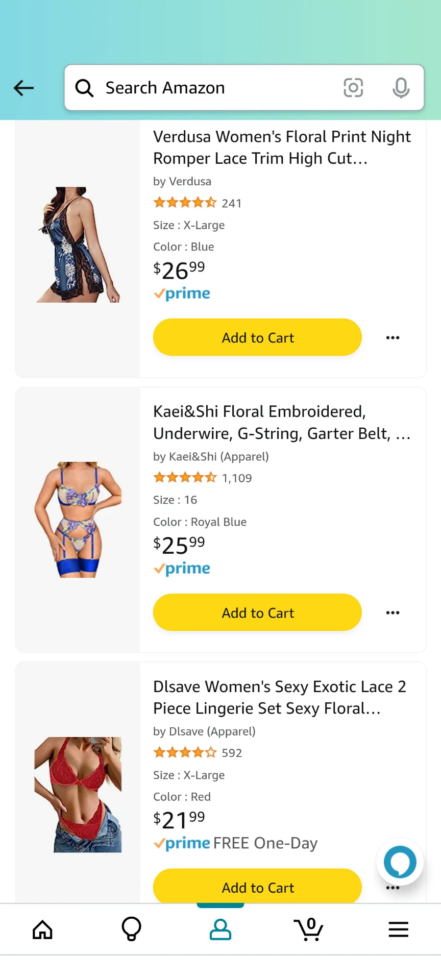Tap the red Dlsave set thumbnail

[x=78, y=794]
